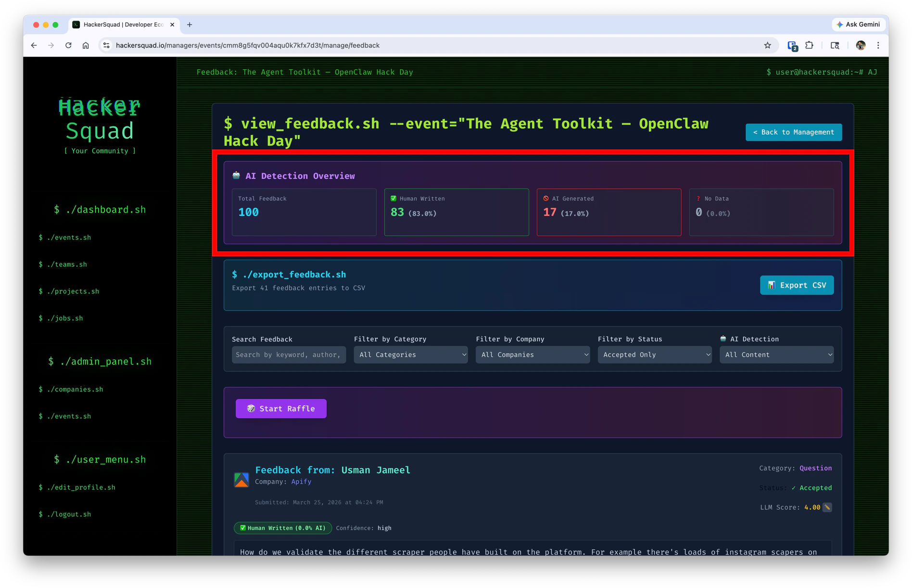Open a new browser tab
912x588 pixels.
(190, 25)
